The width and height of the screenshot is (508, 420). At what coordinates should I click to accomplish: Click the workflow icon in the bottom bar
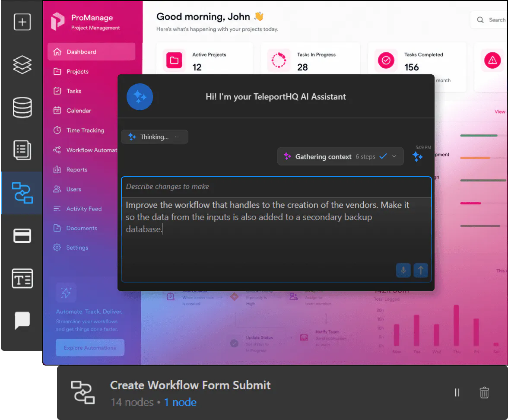click(x=83, y=392)
